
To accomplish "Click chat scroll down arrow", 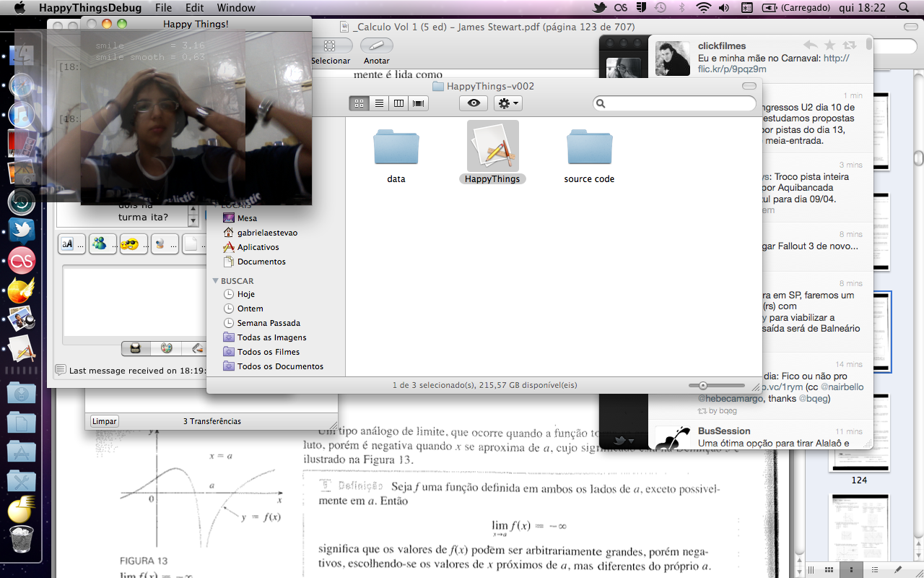I will [193, 221].
